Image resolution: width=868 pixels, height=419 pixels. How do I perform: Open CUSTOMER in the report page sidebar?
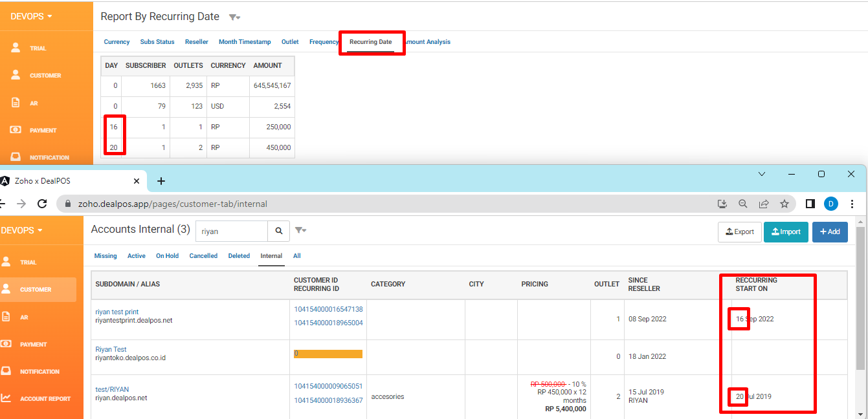[45, 76]
